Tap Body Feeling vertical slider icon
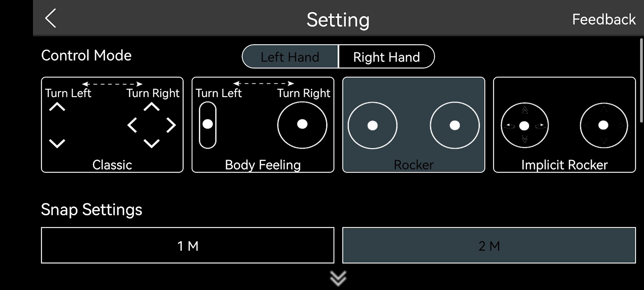Image resolution: width=644 pixels, height=290 pixels. (208, 125)
